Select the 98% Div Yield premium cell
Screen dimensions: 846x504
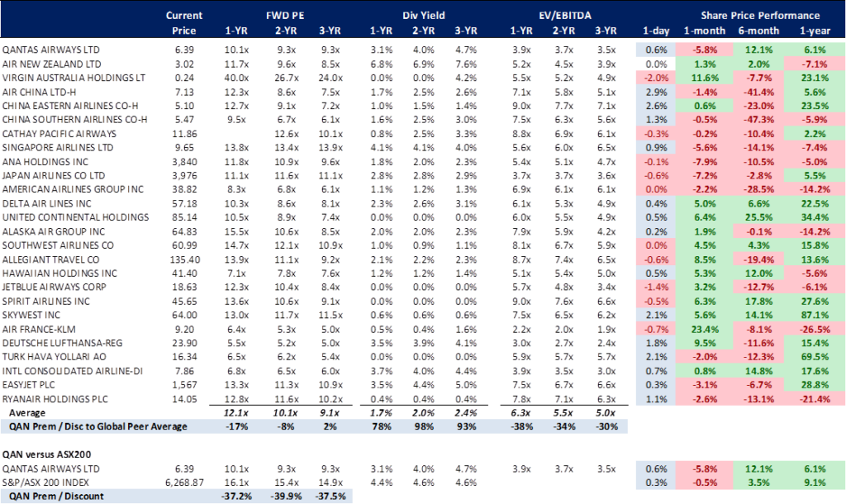click(x=424, y=427)
